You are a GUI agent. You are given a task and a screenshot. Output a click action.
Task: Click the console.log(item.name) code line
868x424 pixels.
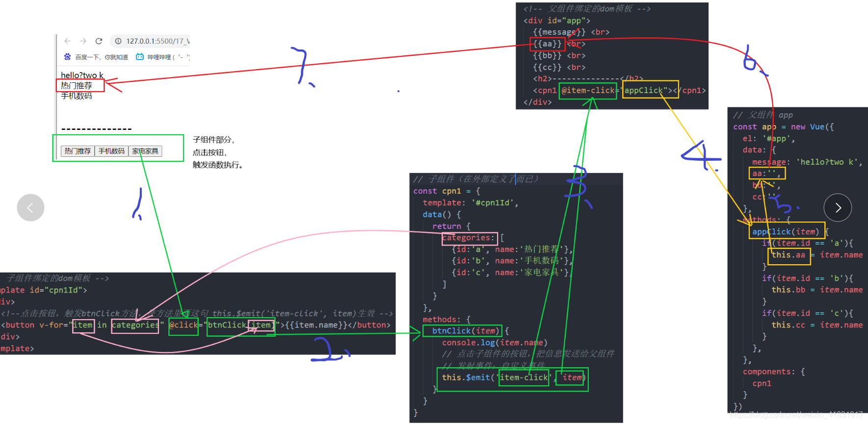point(495,343)
